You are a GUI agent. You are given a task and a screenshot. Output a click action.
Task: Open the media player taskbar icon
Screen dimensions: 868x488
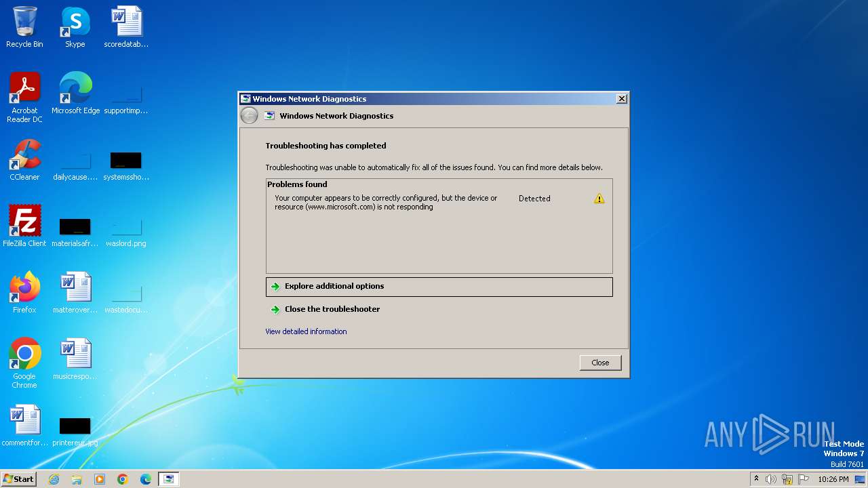[100, 479]
